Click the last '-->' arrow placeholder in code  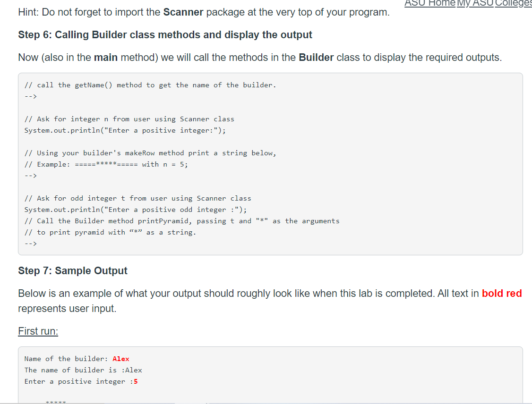pyautogui.click(x=31, y=244)
